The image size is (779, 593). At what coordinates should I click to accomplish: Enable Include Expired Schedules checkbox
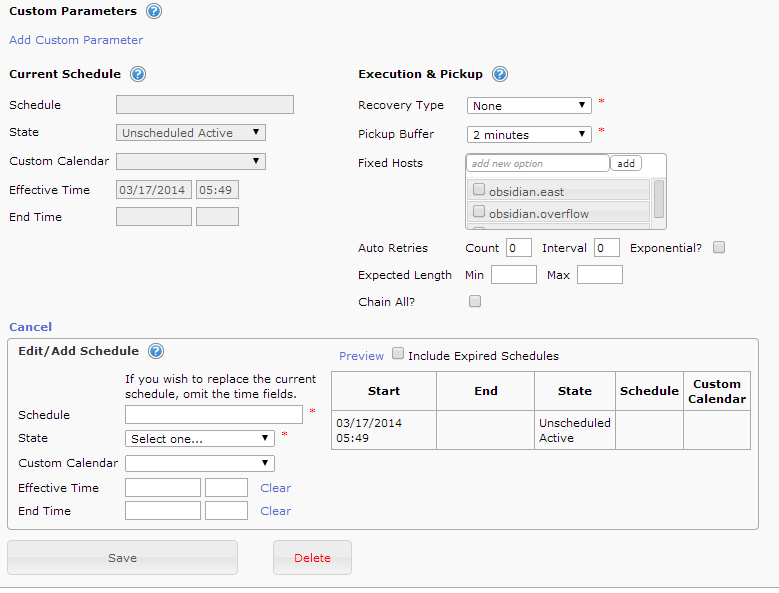[x=399, y=354]
